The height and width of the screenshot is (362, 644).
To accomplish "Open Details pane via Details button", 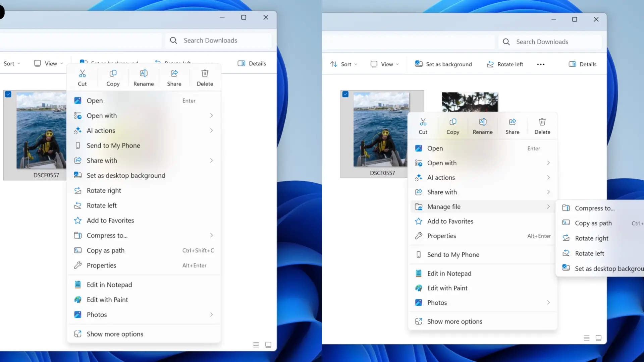I will (583, 64).
